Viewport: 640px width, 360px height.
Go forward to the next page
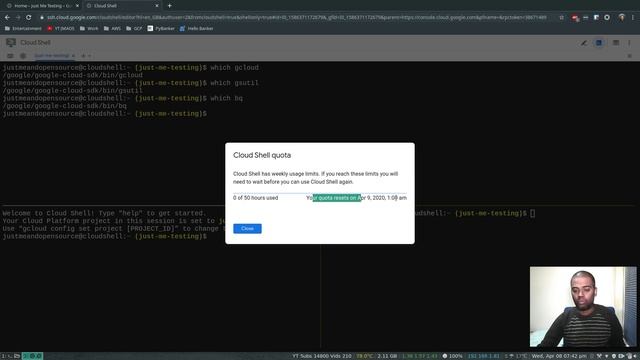18,18
